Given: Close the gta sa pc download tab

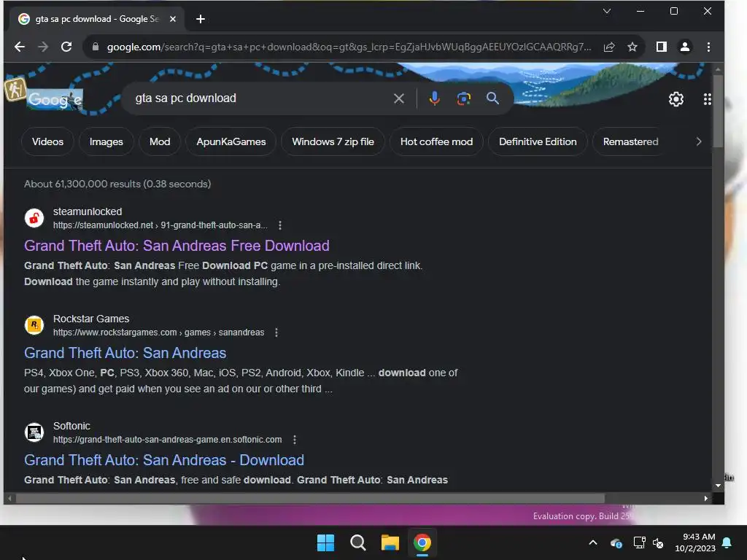Looking at the screenshot, I should tap(173, 19).
